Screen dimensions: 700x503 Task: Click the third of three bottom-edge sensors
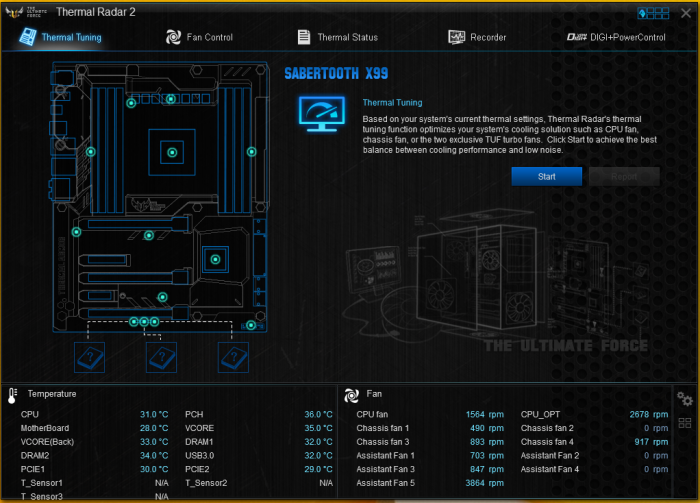154,321
